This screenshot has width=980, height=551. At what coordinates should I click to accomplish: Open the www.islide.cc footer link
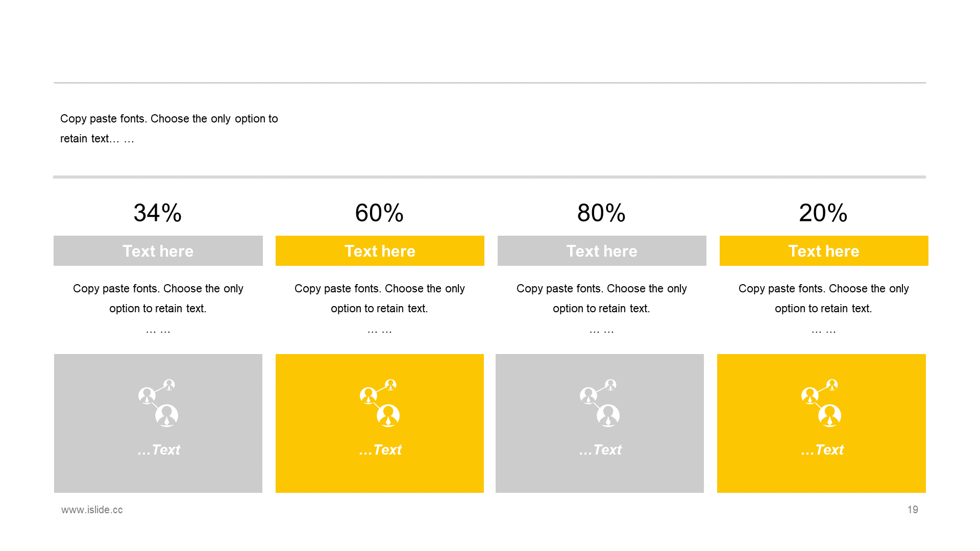pos(92,510)
